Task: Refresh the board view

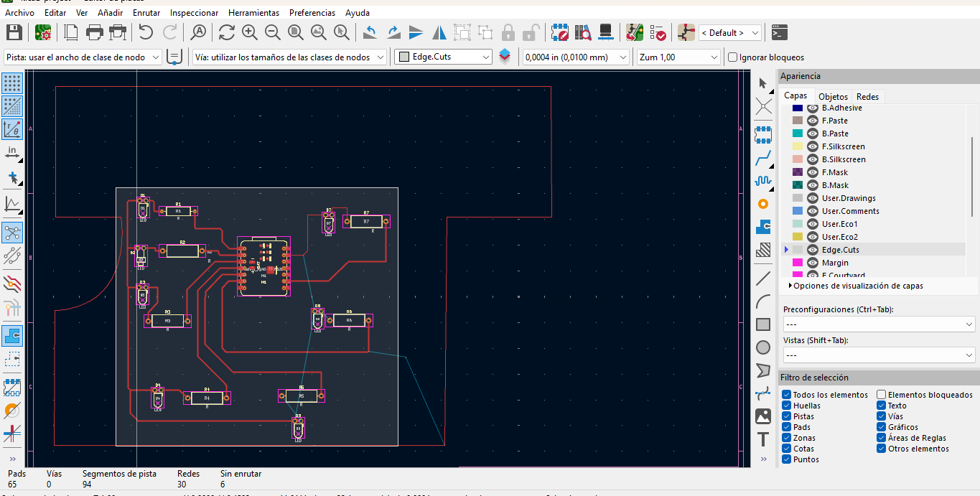Action: click(227, 32)
